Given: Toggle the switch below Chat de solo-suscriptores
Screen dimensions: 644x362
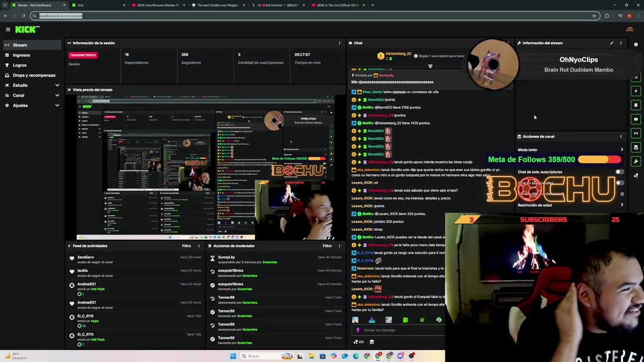Looking at the screenshot, I should point(619,183).
